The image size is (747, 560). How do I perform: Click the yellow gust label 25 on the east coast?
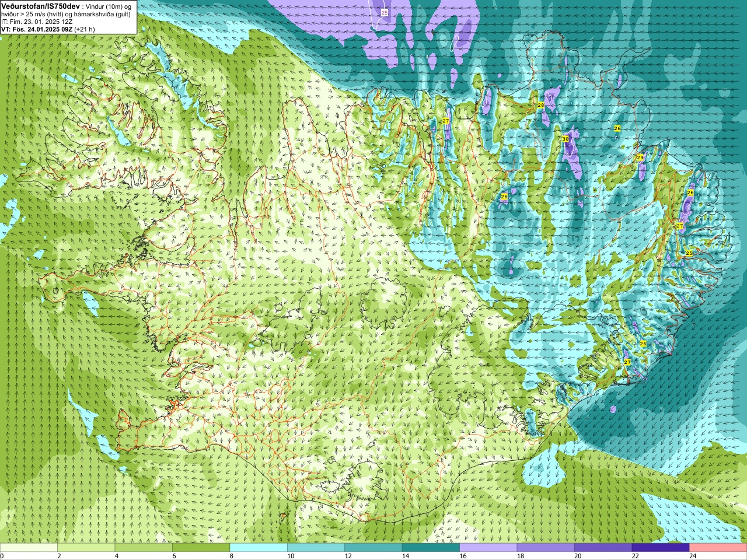coord(689,253)
